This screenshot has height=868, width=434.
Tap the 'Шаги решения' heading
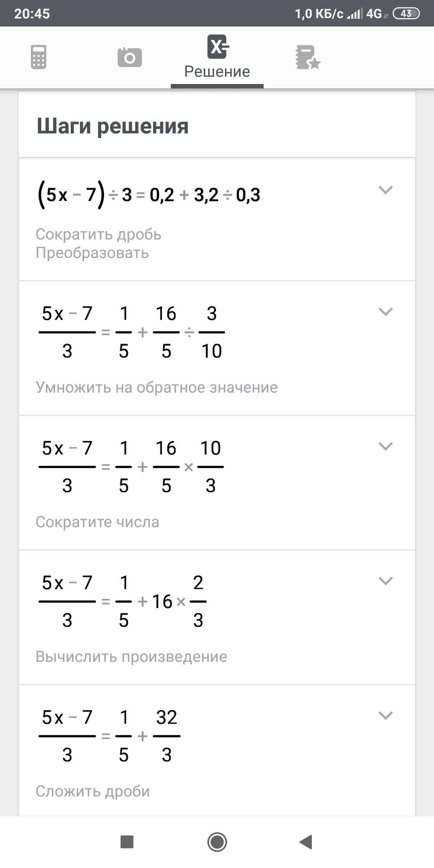[x=113, y=126]
